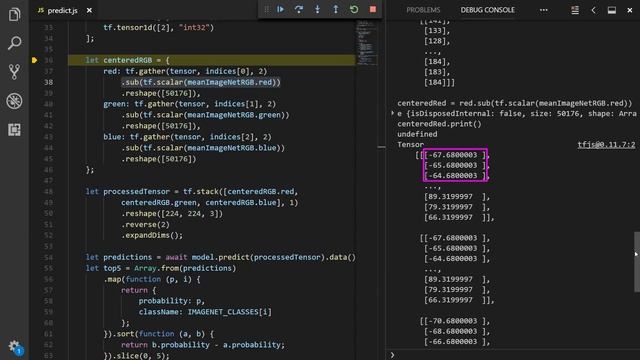Click 'centeredRed.print()' console entry
This screenshot has height=360, width=640.
[x=439, y=124]
